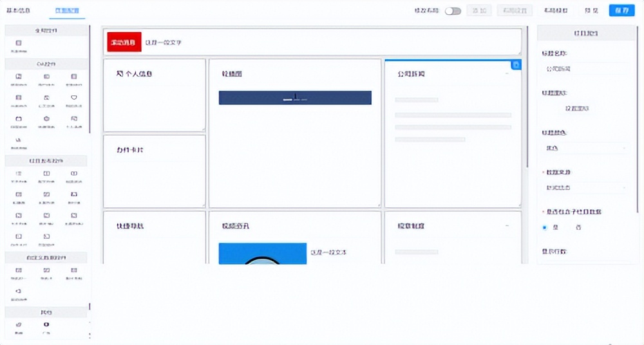Screen dimensions: 644x345
Task: Select the single control icon under 全局控件
Action: pos(19,43)
